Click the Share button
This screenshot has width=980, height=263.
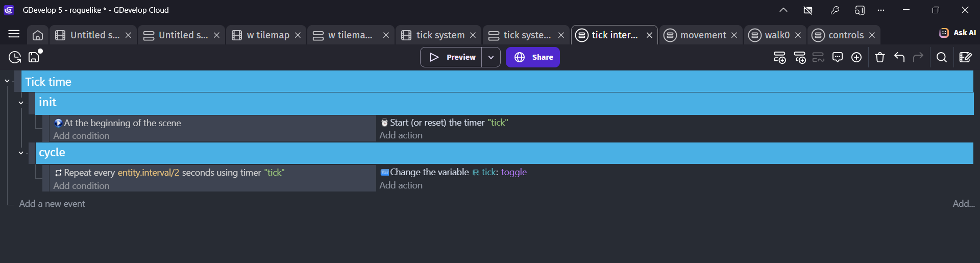(533, 57)
